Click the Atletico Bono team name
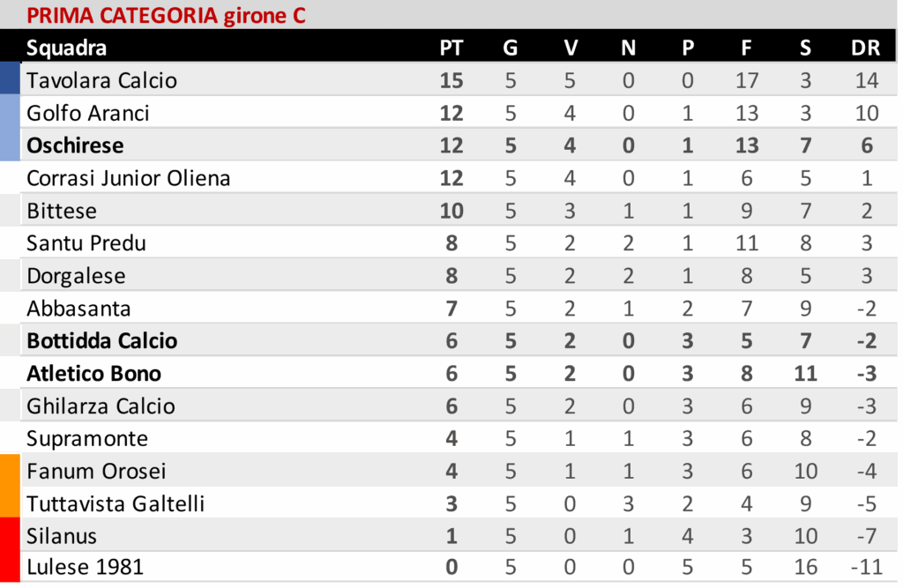 coord(93,373)
